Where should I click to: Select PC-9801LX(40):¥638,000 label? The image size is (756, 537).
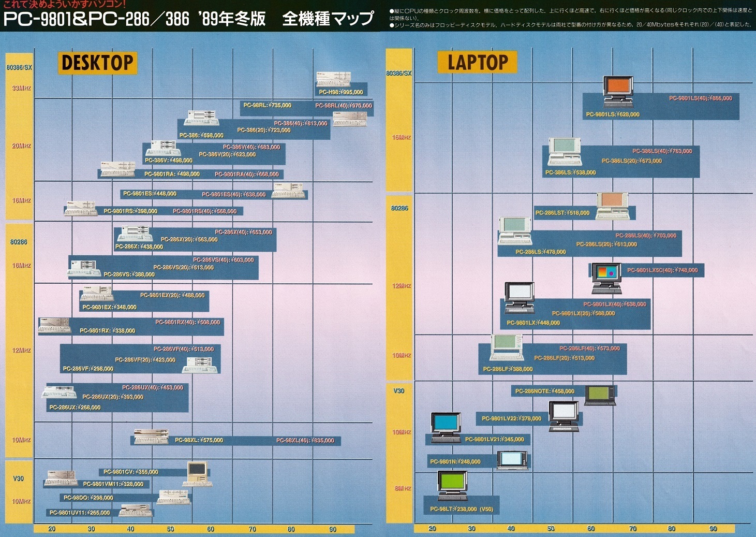click(x=615, y=304)
